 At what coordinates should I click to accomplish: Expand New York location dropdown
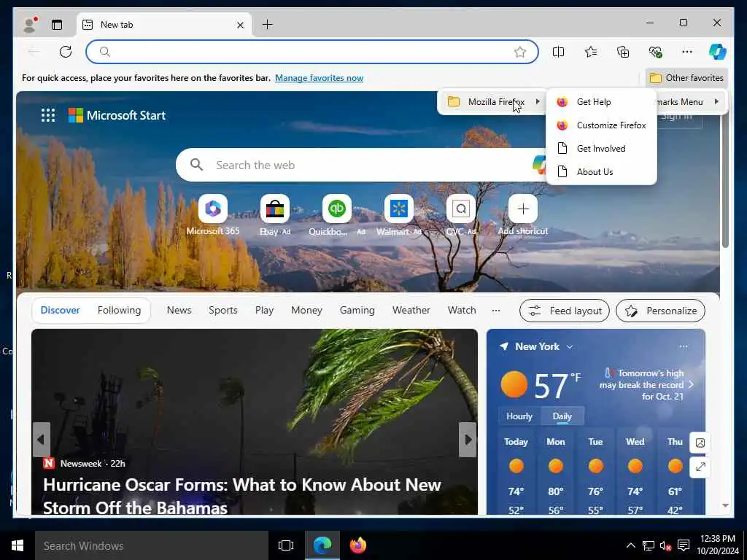(x=570, y=346)
